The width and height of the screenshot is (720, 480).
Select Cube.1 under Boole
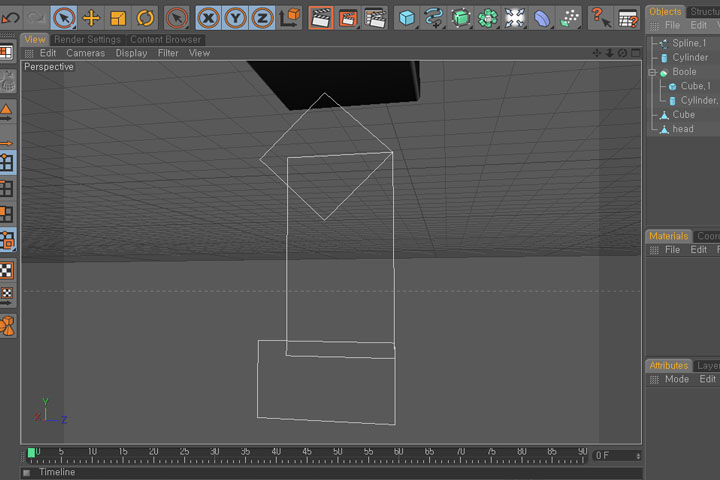(695, 86)
